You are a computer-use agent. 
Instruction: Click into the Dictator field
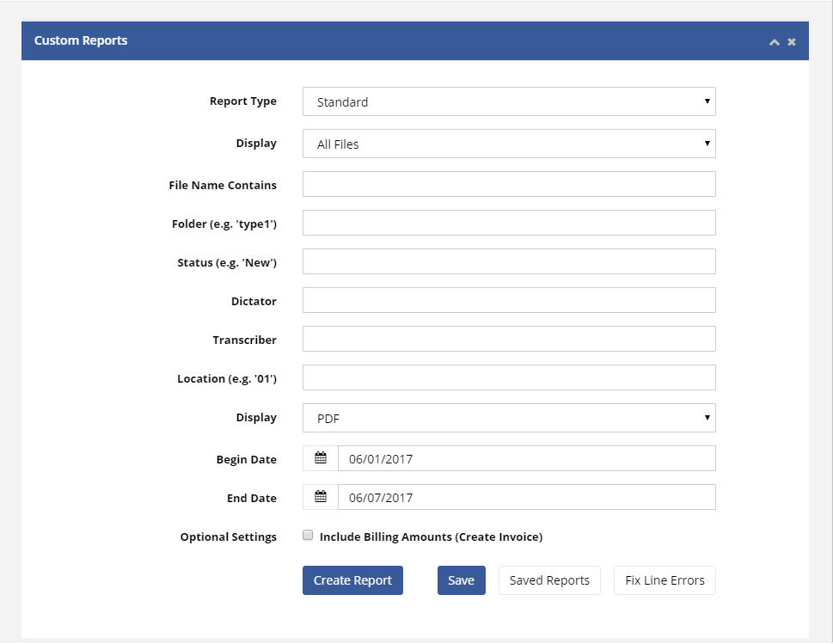pyautogui.click(x=509, y=300)
